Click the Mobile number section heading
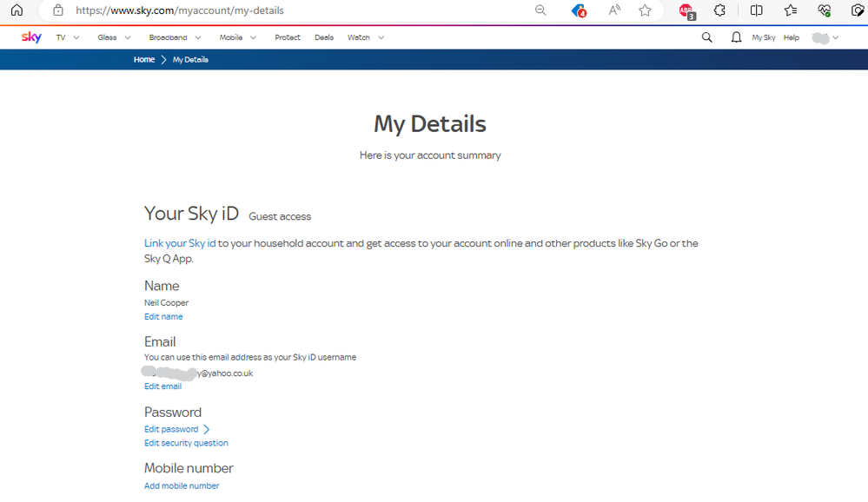Viewport: 868px width, 502px height. click(x=189, y=467)
